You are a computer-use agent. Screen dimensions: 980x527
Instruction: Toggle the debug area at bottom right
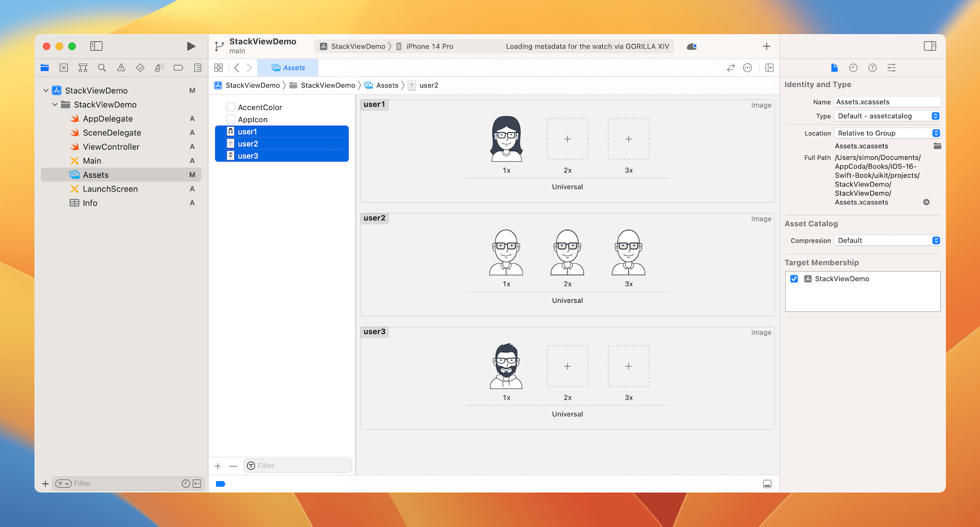coord(767,484)
